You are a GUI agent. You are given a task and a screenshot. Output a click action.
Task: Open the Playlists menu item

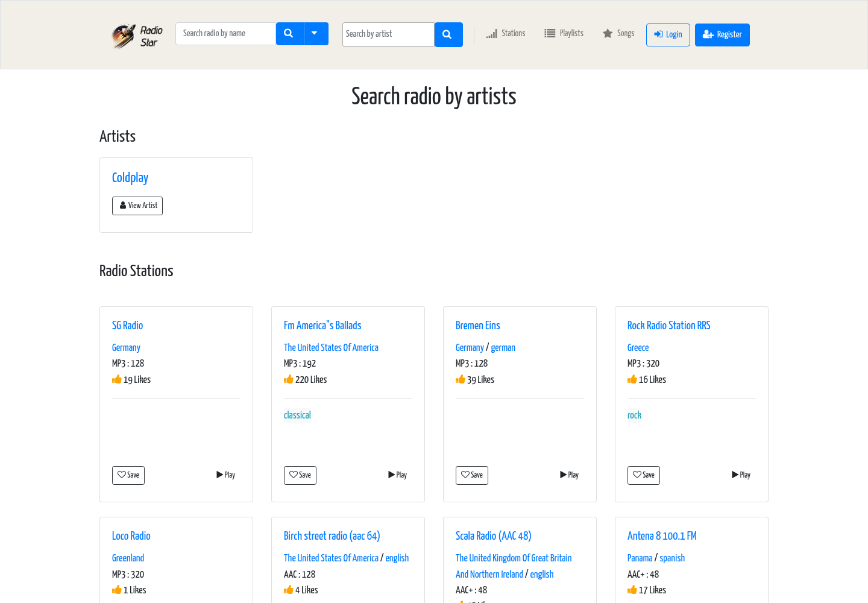[564, 34]
